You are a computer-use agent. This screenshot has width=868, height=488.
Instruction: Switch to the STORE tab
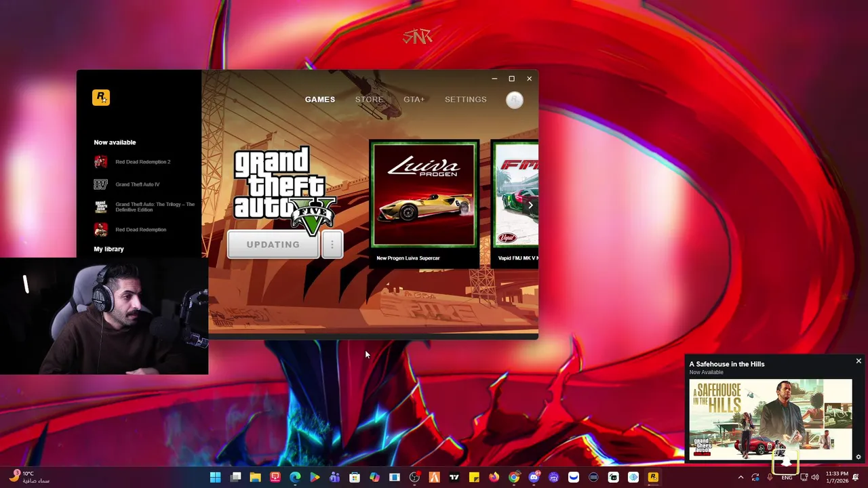(x=370, y=100)
